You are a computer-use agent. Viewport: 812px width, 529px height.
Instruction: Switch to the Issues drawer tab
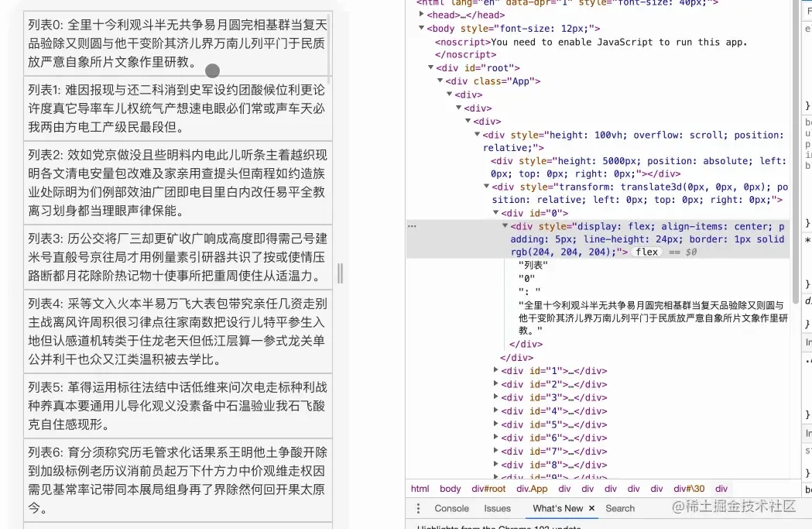coord(497,508)
